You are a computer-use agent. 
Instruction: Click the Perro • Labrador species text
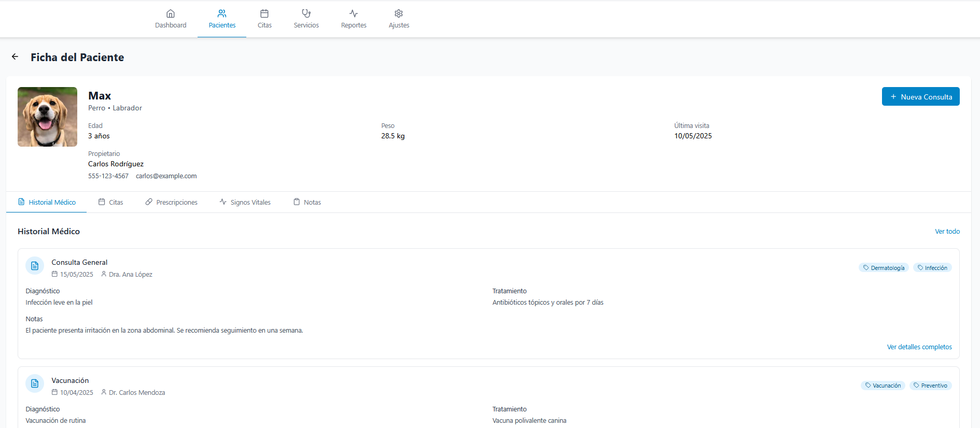(x=115, y=108)
